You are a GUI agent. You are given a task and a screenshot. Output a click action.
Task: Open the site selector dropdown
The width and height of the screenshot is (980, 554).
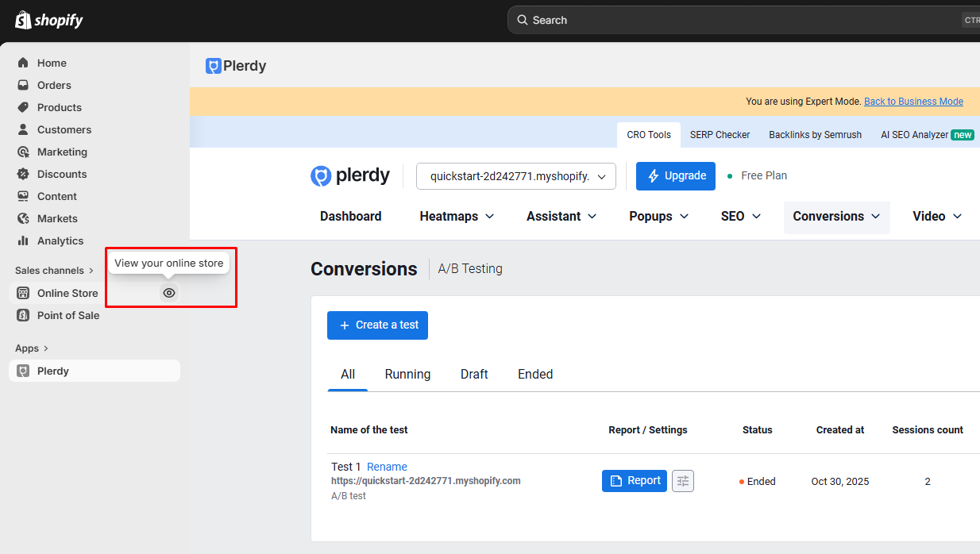tap(515, 176)
